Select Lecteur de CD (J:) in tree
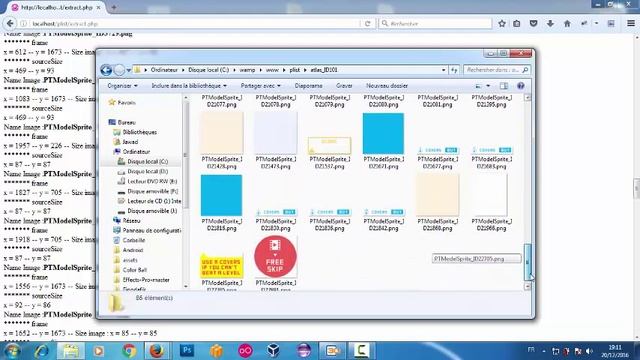 pyautogui.click(x=149, y=201)
